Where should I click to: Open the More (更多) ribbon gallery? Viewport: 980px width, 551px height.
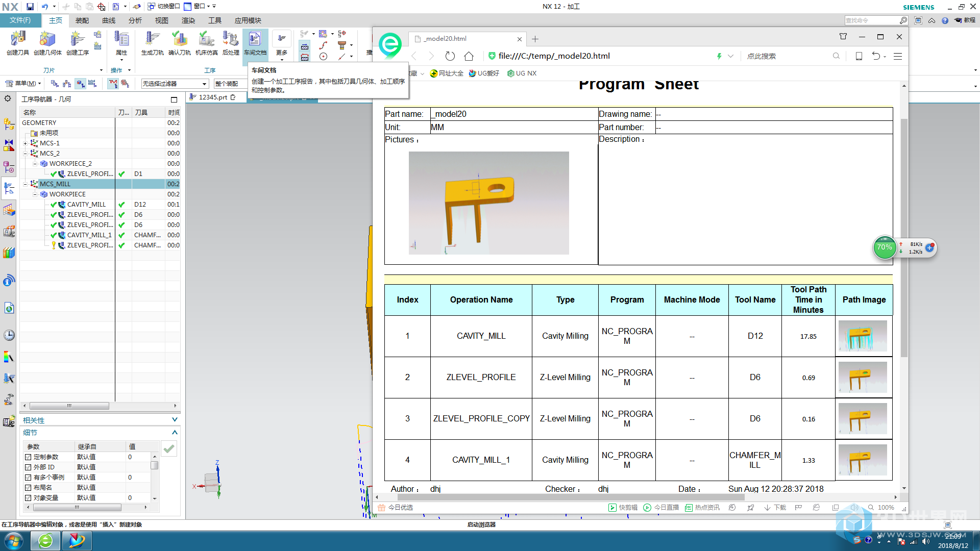282,43
